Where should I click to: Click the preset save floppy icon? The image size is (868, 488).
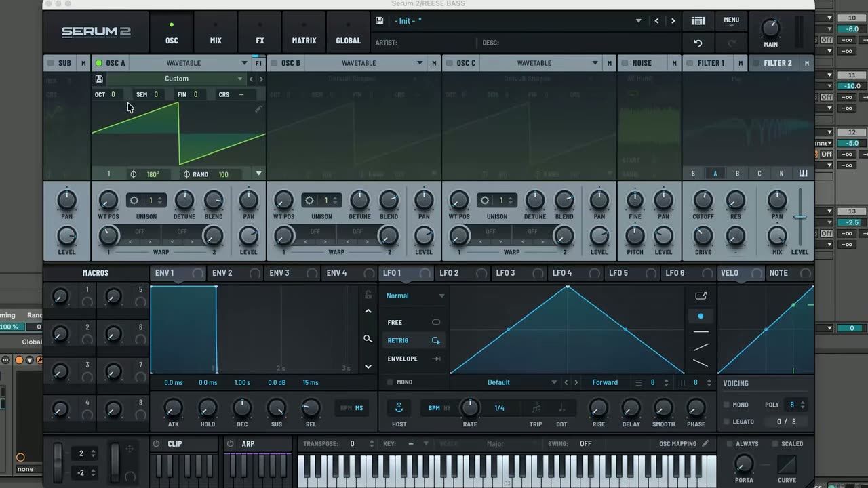pyautogui.click(x=379, y=21)
